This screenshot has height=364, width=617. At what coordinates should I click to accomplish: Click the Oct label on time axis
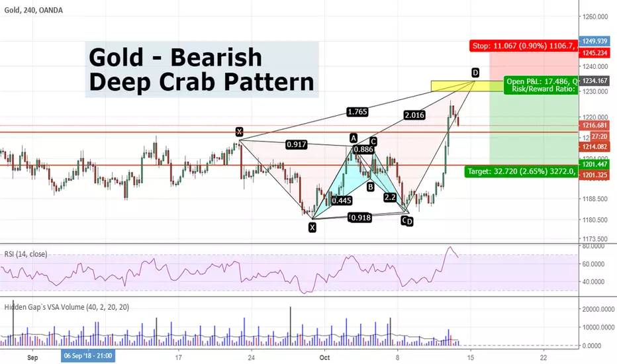(x=324, y=357)
